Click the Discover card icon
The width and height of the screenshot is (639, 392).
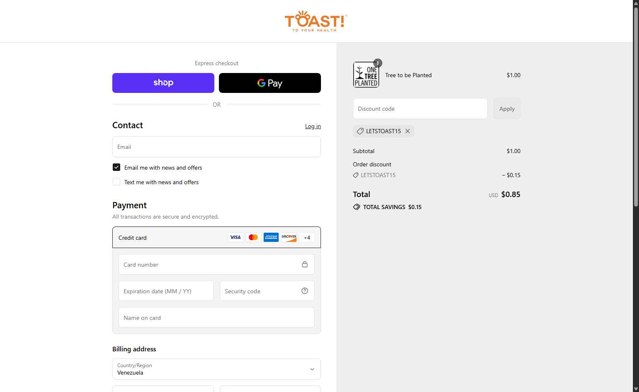click(x=289, y=237)
